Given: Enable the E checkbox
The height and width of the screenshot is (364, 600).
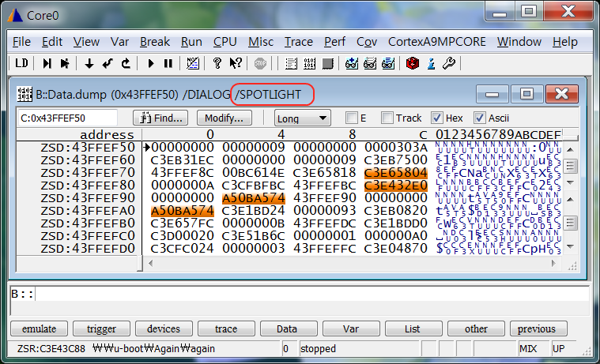Looking at the screenshot, I should 352,118.
